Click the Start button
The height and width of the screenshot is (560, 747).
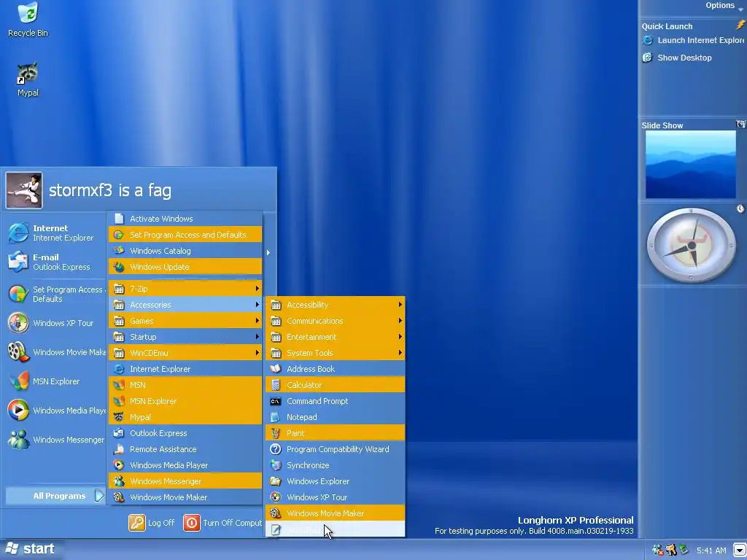pyautogui.click(x=31, y=549)
